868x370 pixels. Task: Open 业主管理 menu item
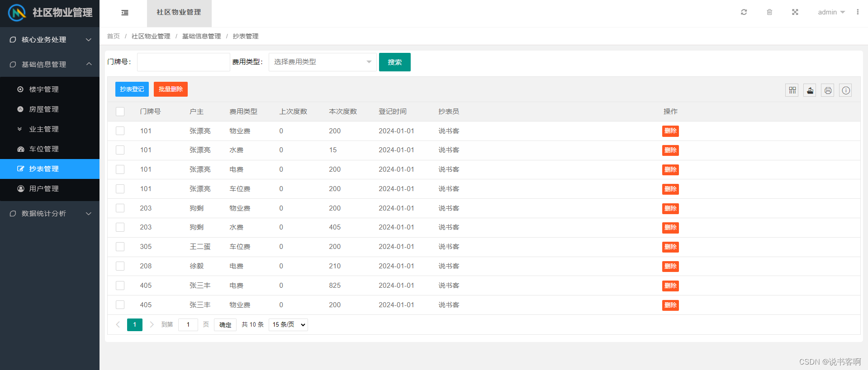pyautogui.click(x=50, y=129)
